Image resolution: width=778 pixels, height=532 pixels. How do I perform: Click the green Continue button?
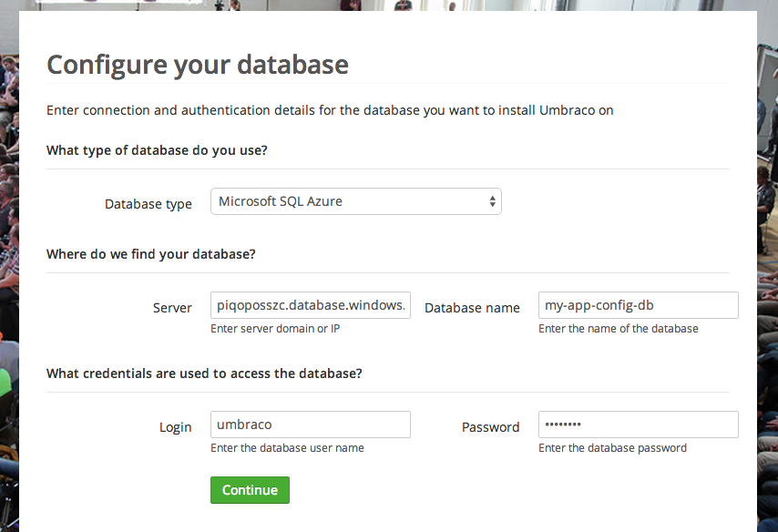pyautogui.click(x=250, y=490)
